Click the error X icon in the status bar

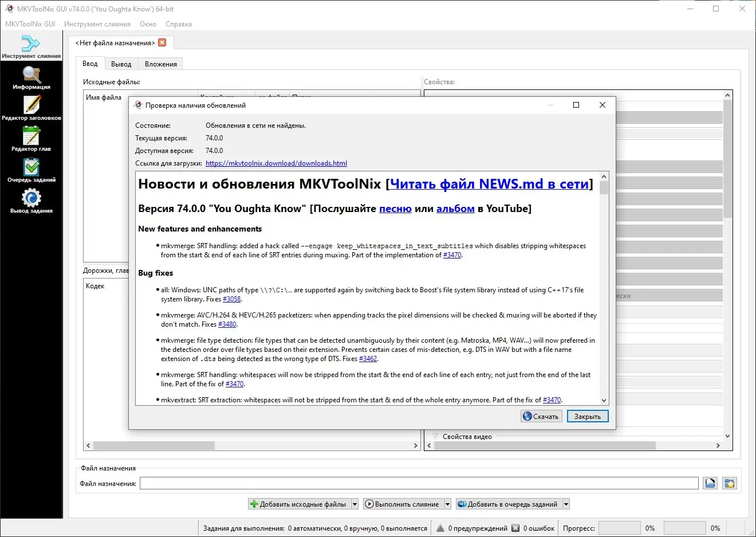tap(515, 528)
